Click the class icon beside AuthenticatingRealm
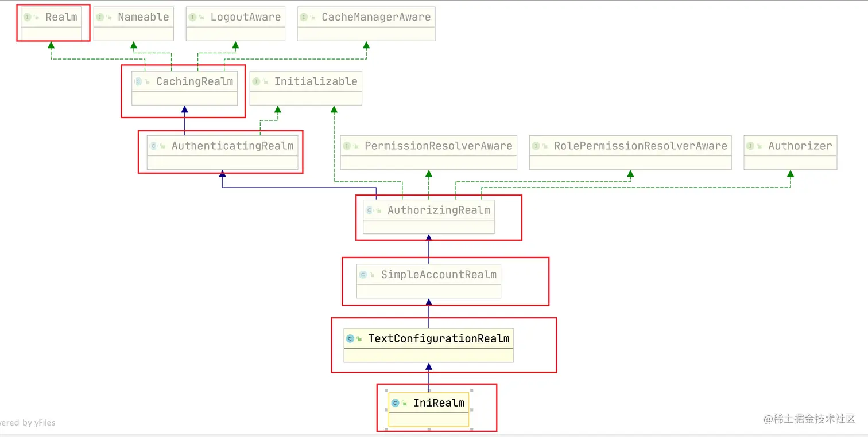Viewport: 868px width, 437px height. coord(154,146)
